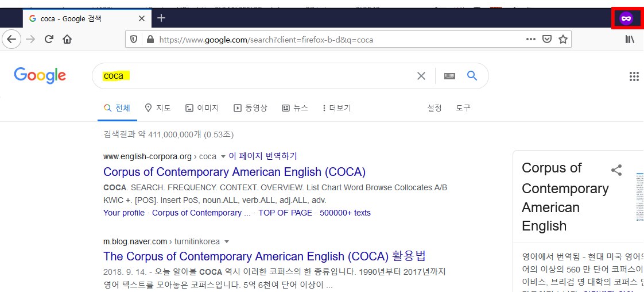Open tracking protection shield in address bar

134,40
